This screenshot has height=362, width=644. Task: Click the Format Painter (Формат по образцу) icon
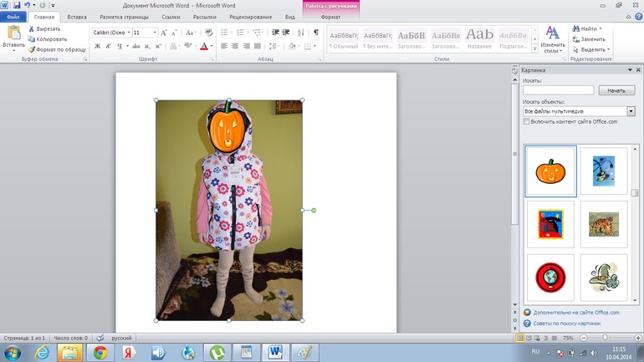pos(32,49)
